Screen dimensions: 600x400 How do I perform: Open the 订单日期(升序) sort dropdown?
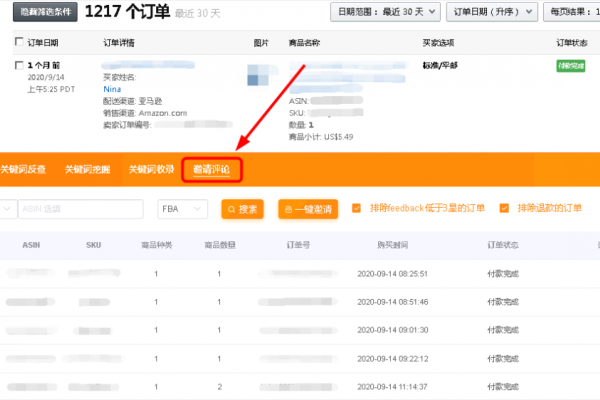click(492, 12)
